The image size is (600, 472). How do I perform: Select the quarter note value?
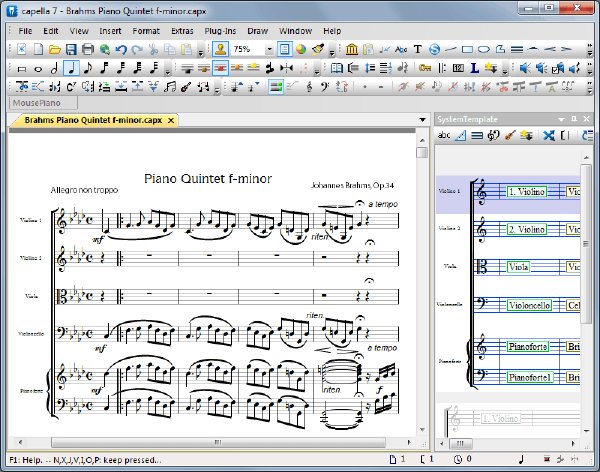[71, 69]
